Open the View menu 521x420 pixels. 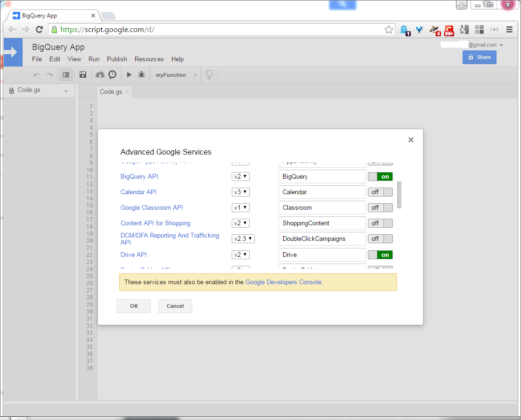point(74,59)
